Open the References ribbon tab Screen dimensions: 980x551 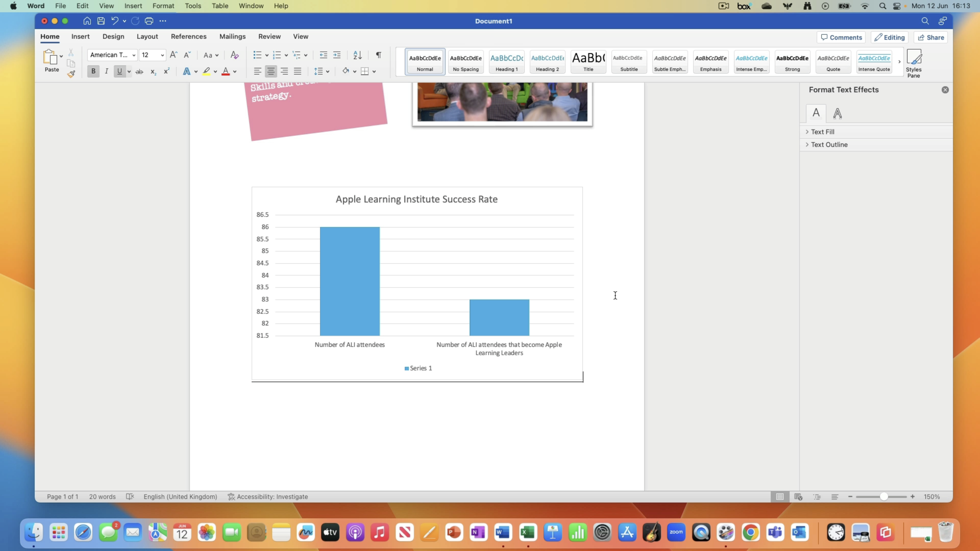189,37
